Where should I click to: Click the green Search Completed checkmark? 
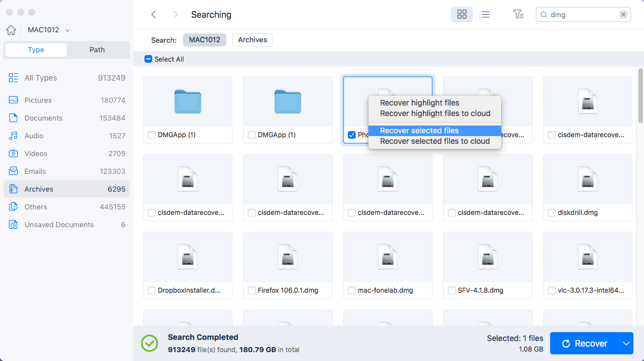[149, 343]
